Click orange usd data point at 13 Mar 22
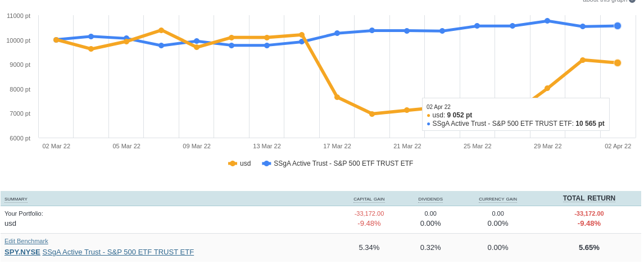Viewport: 644px width, 273px height. [x=267, y=38]
